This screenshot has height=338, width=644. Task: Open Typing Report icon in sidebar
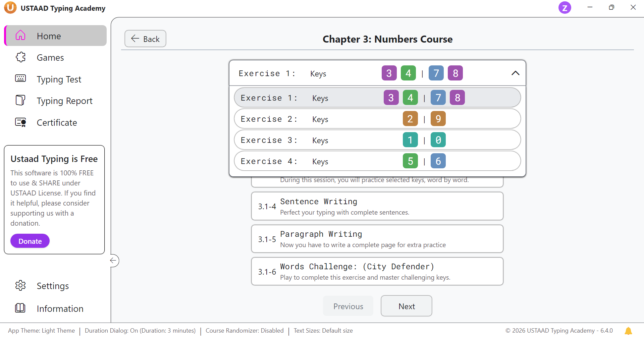[20, 100]
